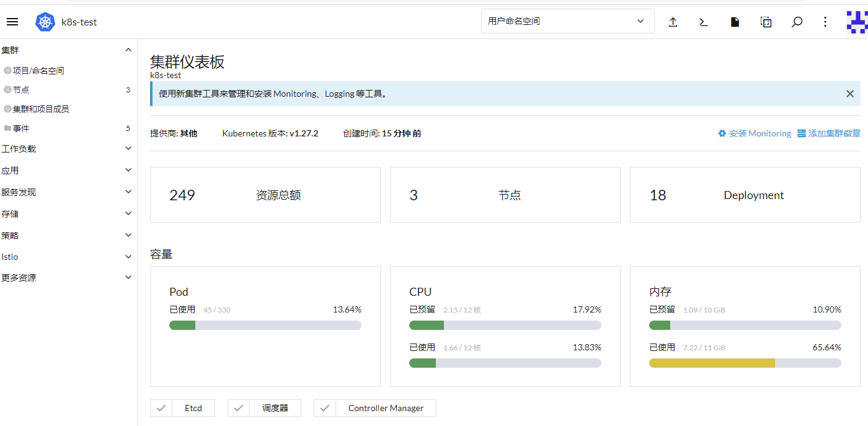Image resolution: width=868 pixels, height=426 pixels.
Task: Open the Deployment count 18 card
Action: 745,195
